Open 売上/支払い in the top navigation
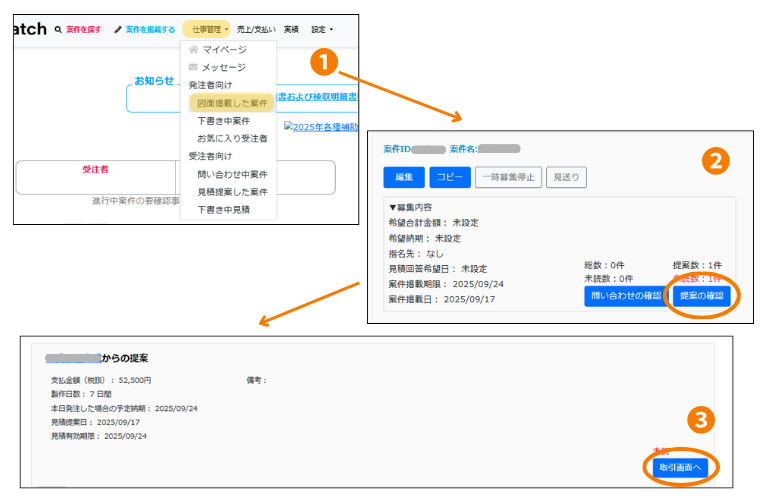This screenshot has height=500, width=770. tap(256, 30)
